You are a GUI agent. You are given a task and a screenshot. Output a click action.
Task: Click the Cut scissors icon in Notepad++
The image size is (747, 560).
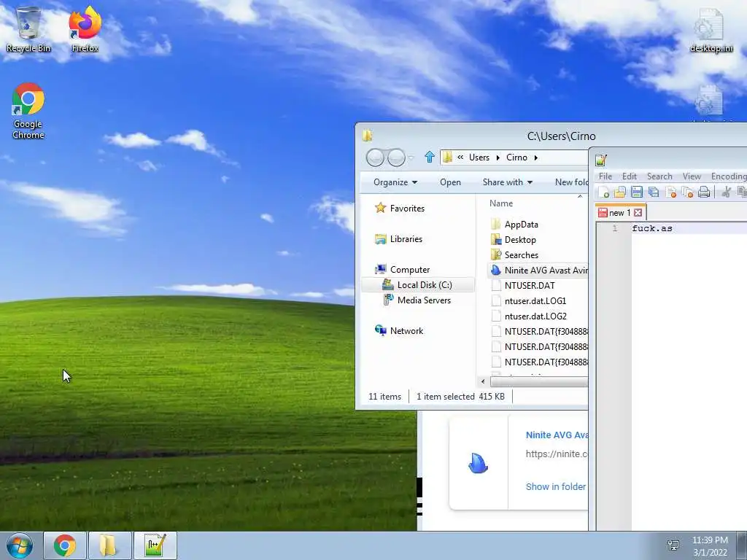coord(726,192)
